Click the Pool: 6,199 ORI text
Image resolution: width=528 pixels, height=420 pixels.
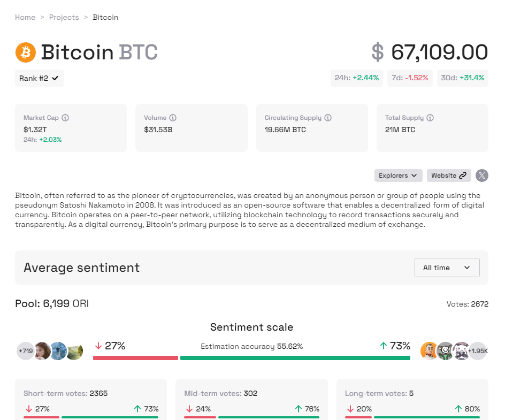tap(52, 303)
